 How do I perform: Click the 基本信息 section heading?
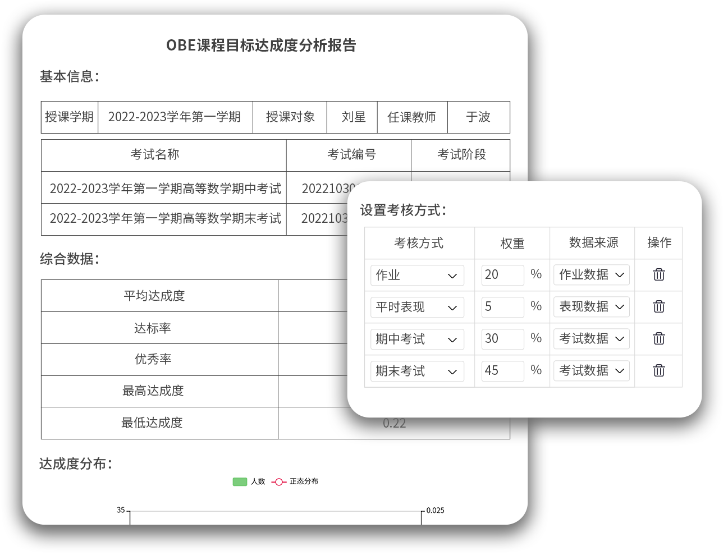click(69, 76)
